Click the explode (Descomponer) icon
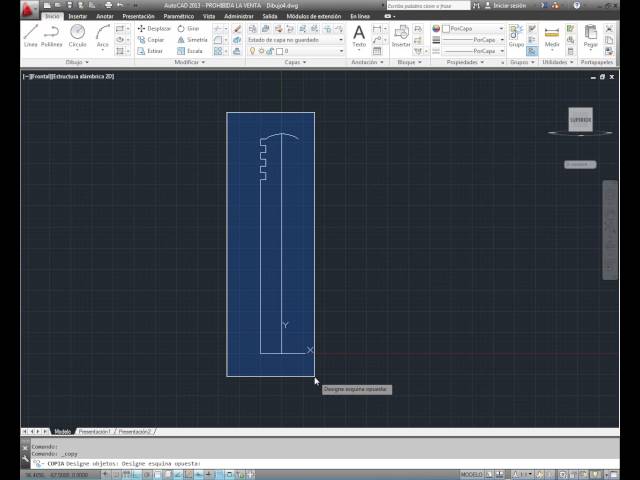640x480 pixels. [237, 40]
